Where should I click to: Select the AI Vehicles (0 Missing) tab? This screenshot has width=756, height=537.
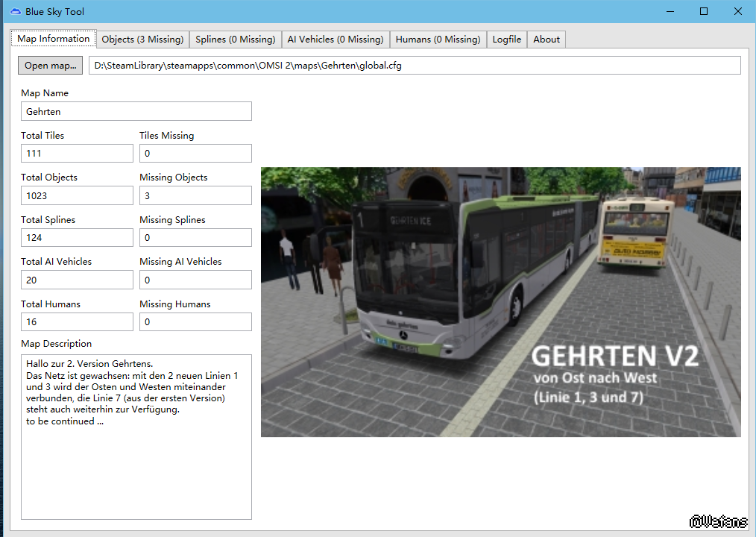click(x=335, y=40)
